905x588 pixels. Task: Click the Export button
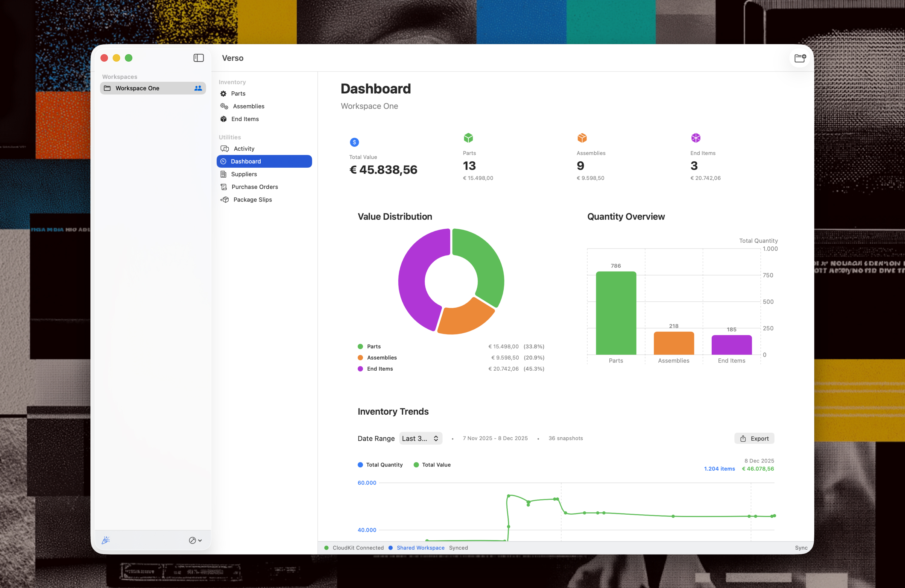coord(754,439)
